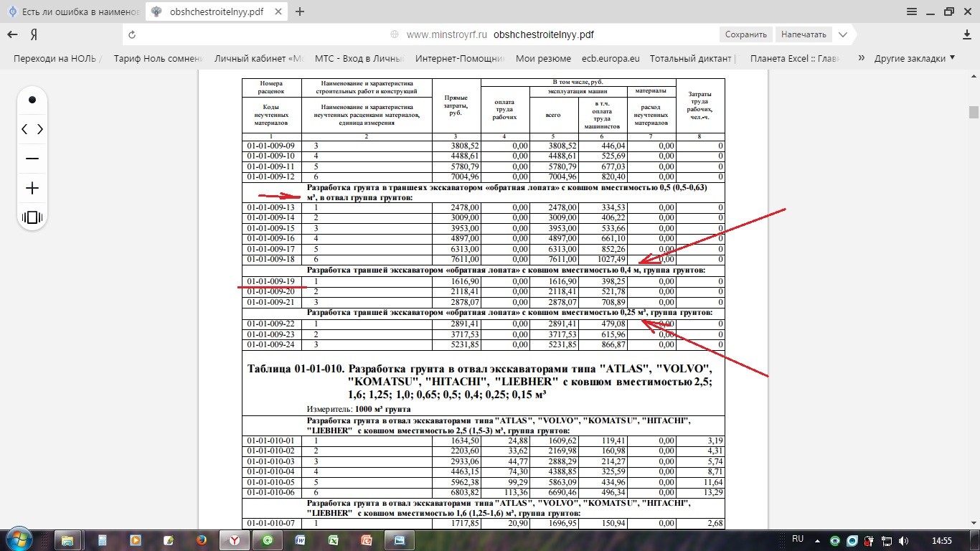Screen dimensions: 980x551
Task: Reload the page with the refresh icon
Action: click(x=131, y=34)
